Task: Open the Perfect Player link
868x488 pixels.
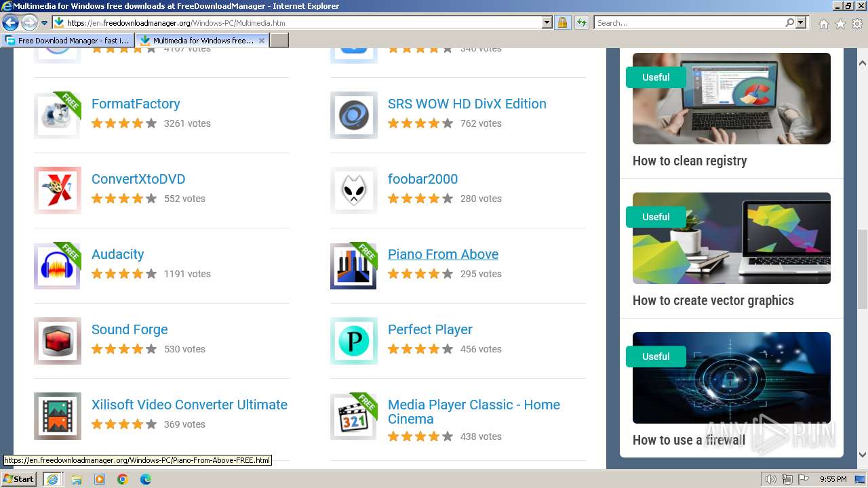Action: pos(430,329)
